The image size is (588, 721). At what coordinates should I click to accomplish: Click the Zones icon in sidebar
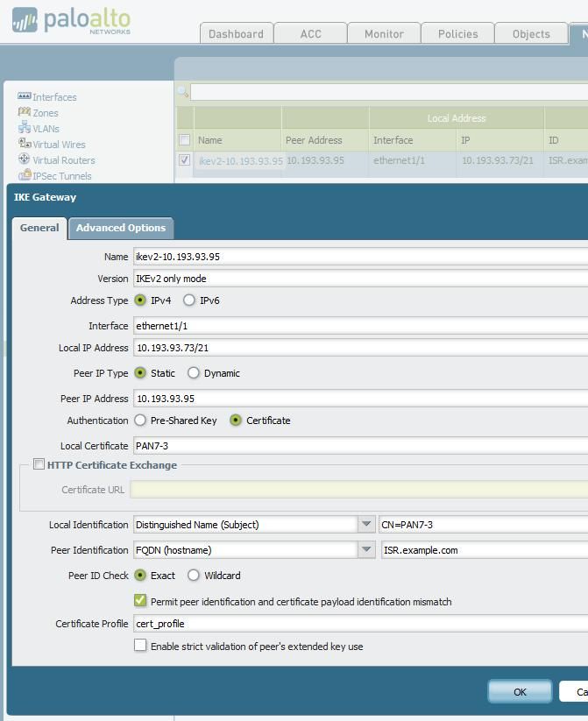pyautogui.click(x=25, y=112)
